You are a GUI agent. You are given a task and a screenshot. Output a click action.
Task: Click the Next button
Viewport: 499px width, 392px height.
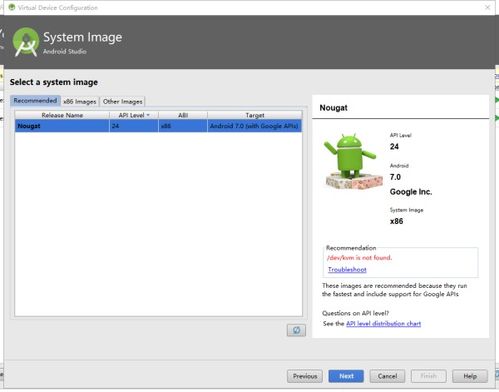(346, 376)
